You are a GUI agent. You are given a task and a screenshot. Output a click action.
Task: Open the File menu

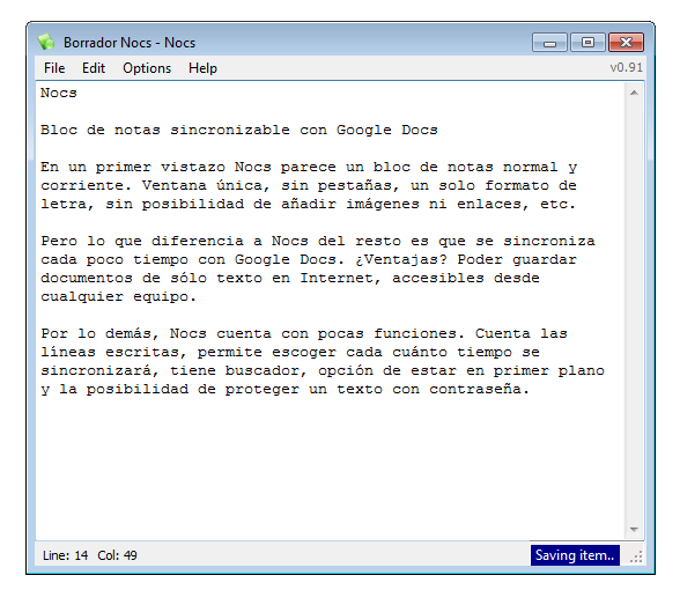54,68
